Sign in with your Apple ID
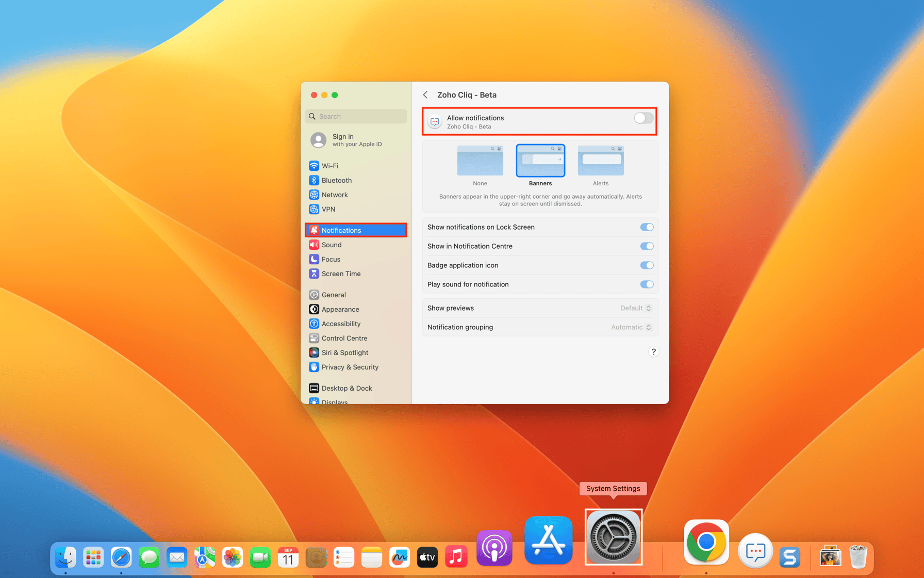Screen dimensions: 924x578 pos(356,140)
